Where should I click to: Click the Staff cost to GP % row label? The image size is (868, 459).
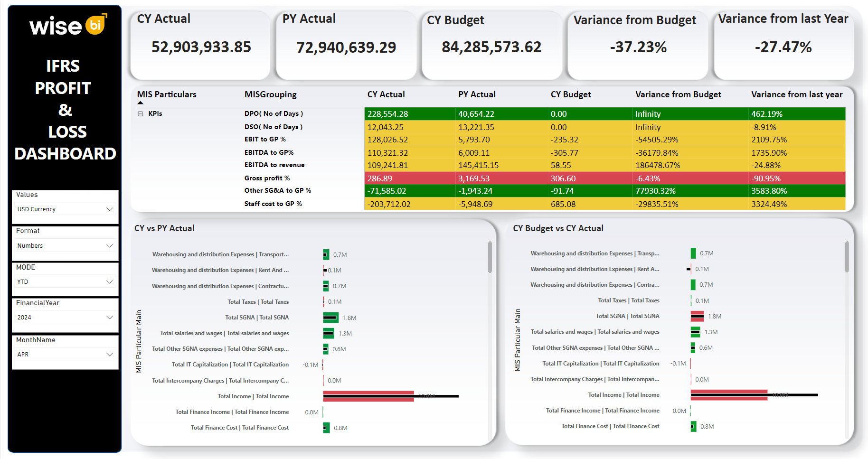pos(273,204)
